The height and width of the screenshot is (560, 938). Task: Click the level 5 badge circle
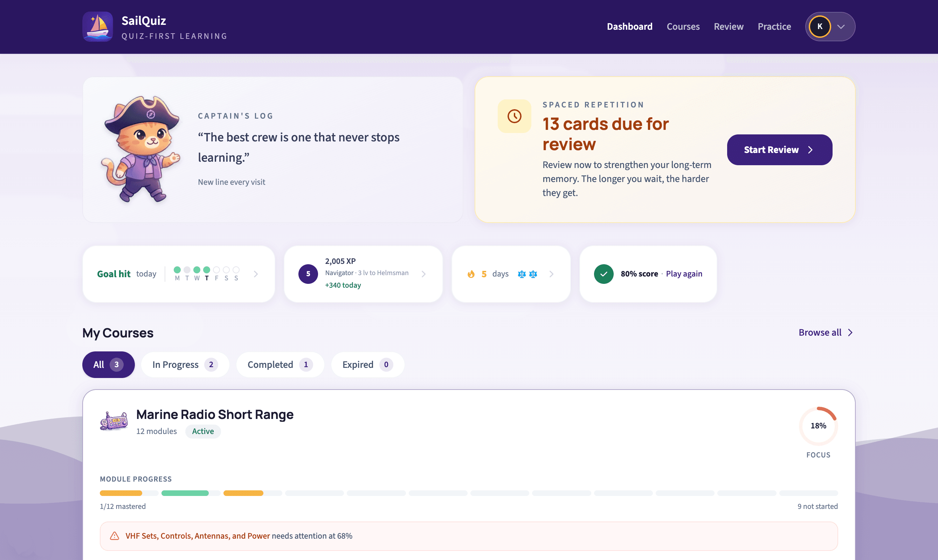[x=308, y=274]
